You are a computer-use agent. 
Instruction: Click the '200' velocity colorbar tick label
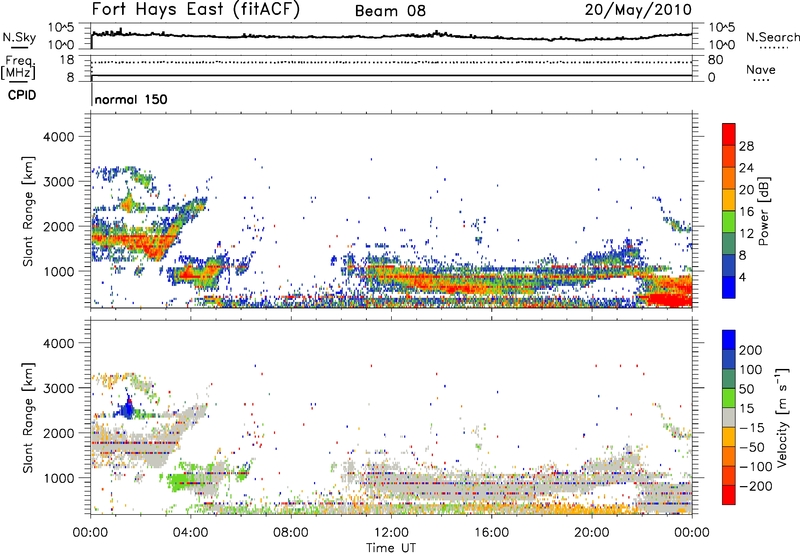tap(751, 350)
